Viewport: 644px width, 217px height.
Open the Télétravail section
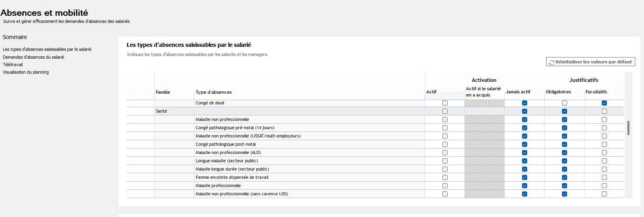(13, 65)
